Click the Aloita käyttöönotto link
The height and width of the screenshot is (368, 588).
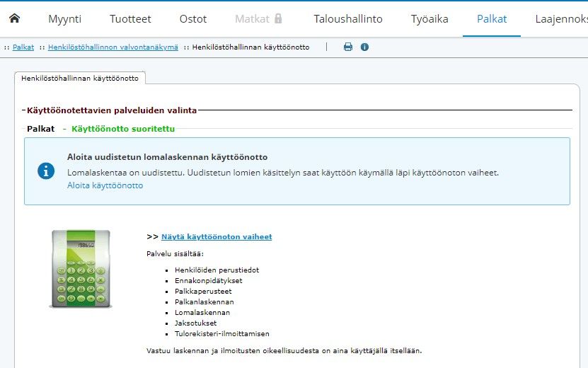[105, 185]
